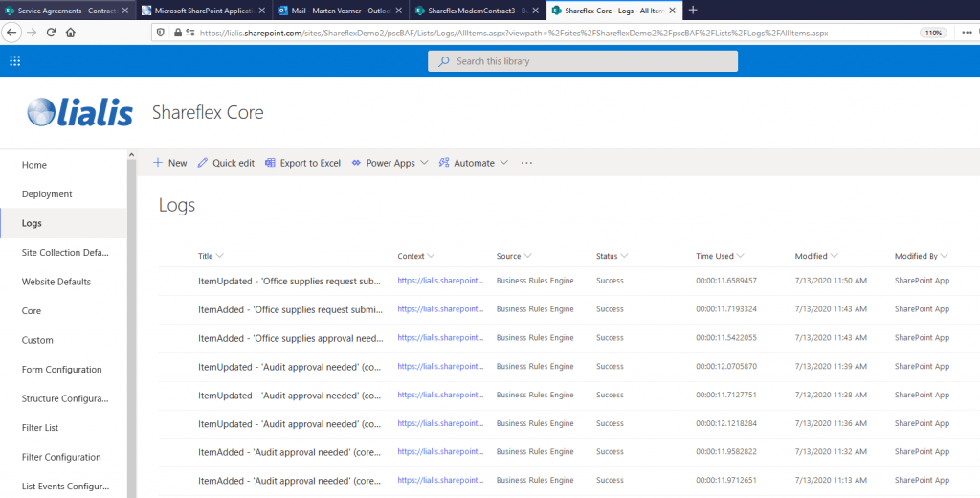
Task: Click the Time Used value 00:00:12.1218284
Action: tap(726, 423)
